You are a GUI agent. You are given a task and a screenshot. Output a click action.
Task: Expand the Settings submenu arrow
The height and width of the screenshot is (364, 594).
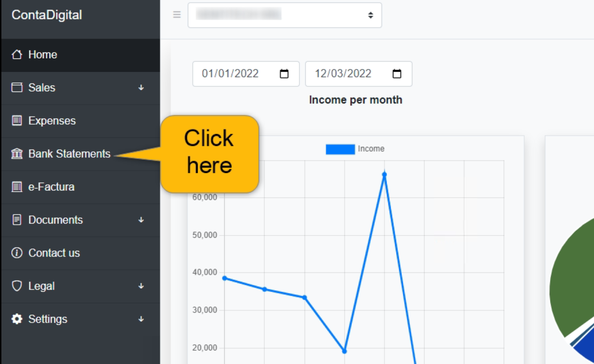pos(141,319)
